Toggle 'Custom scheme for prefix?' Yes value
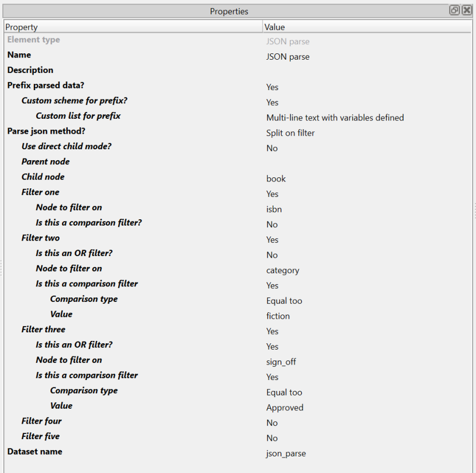This screenshot has height=473, width=476. (272, 102)
